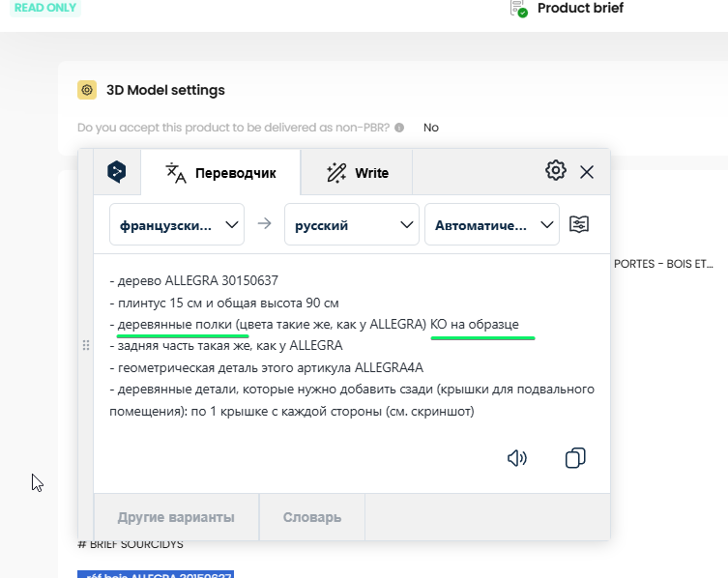
Task: Open DeepL settings gear
Action: click(555, 171)
